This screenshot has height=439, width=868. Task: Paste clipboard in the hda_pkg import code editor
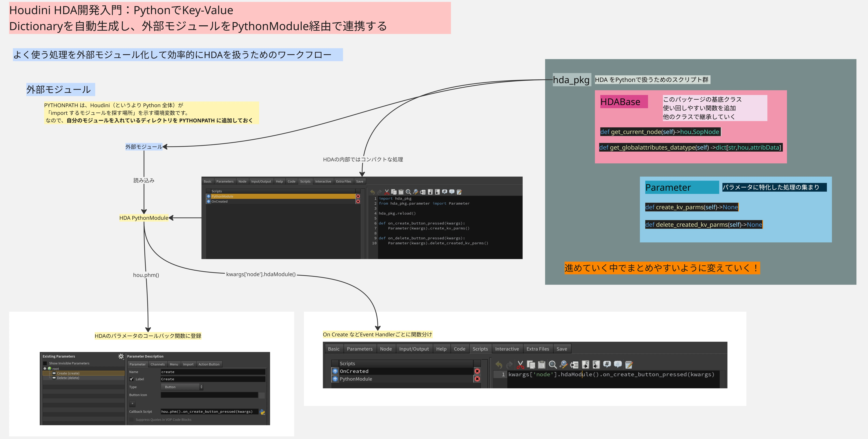[401, 192]
